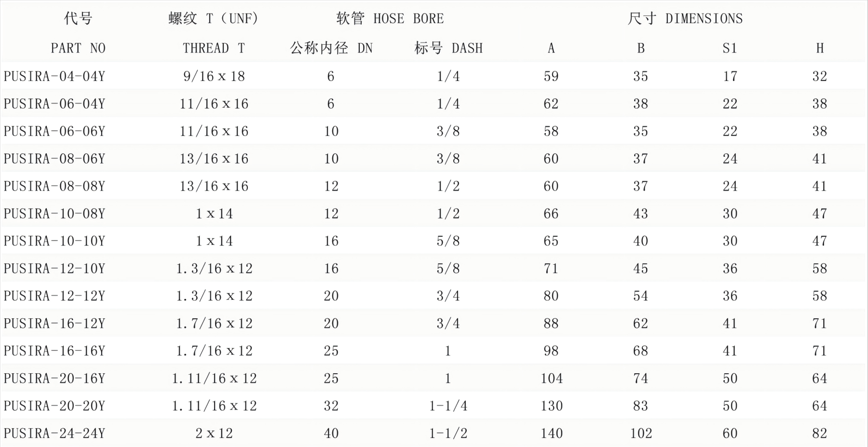Viewport: 868px width, 447px height.
Task: Click the 螺纹 T (UNF) header
Action: [x=214, y=19]
